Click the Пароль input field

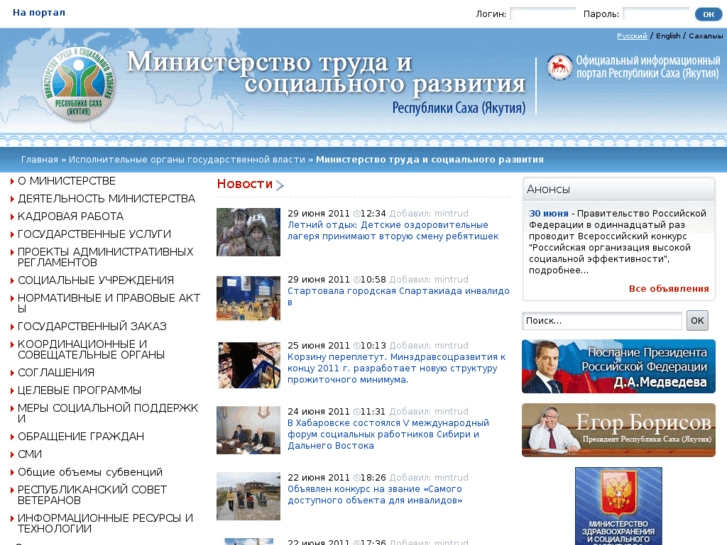(656, 14)
